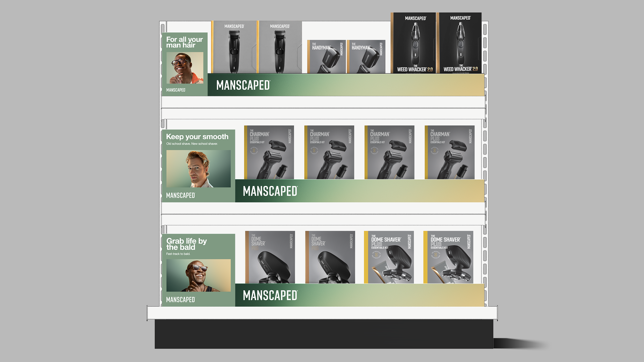Choose the right Dome Shaver Plus Essentials Kit box

[448, 257]
